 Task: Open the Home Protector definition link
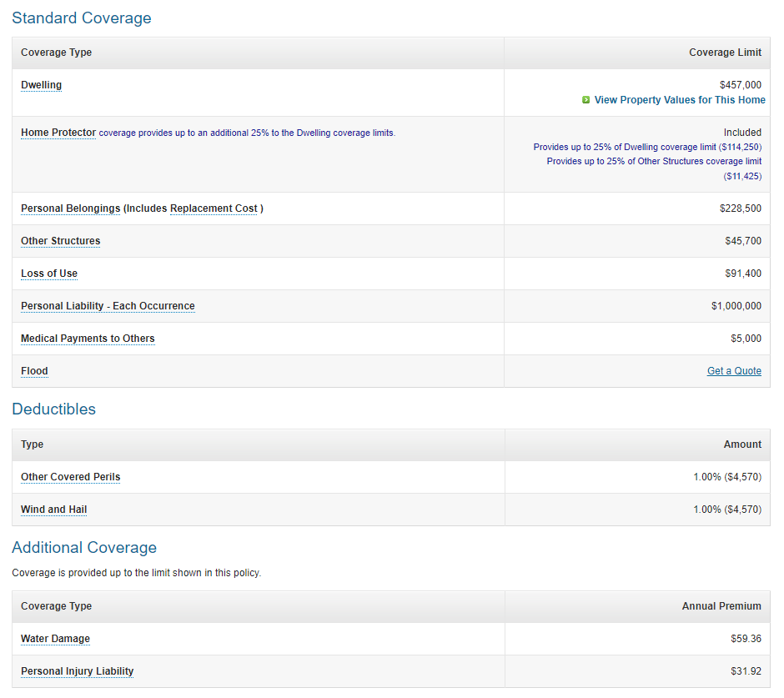click(58, 133)
